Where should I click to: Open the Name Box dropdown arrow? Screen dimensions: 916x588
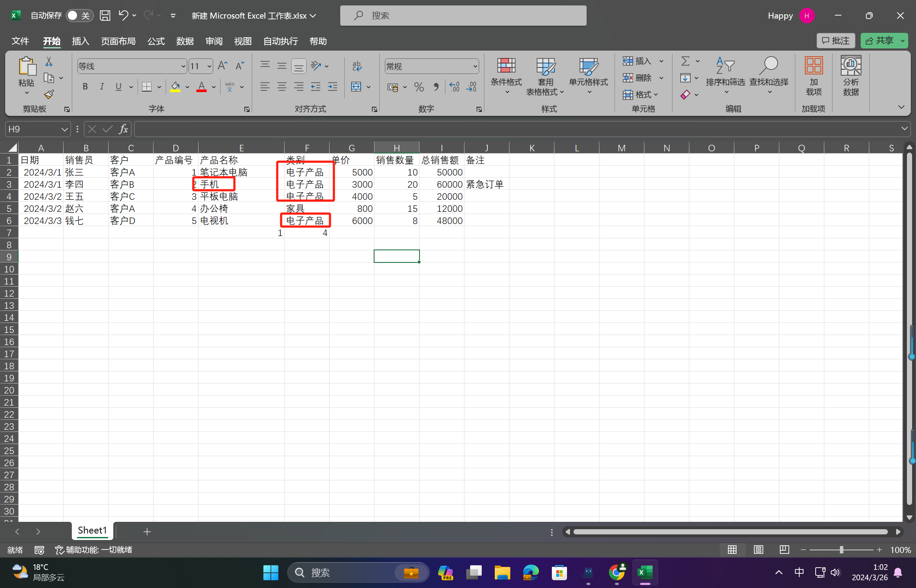[64, 129]
